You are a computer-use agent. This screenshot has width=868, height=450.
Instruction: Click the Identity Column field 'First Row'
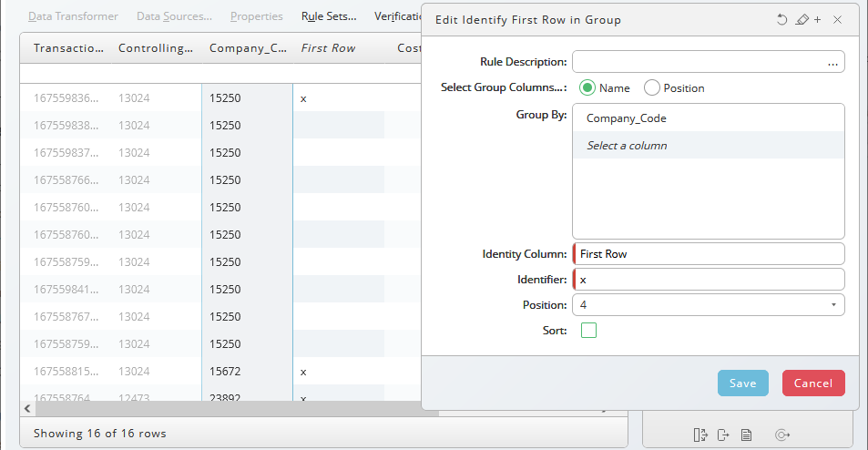(x=708, y=254)
